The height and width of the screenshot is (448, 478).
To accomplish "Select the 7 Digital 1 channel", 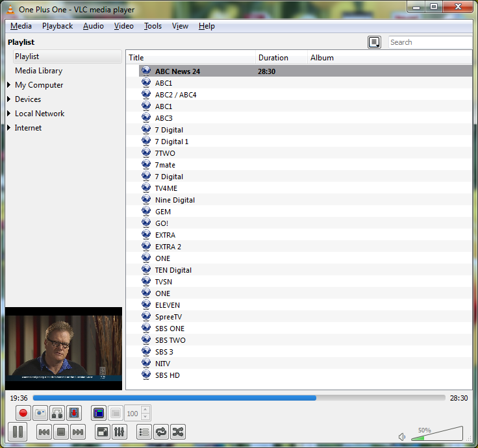I will (x=171, y=142).
